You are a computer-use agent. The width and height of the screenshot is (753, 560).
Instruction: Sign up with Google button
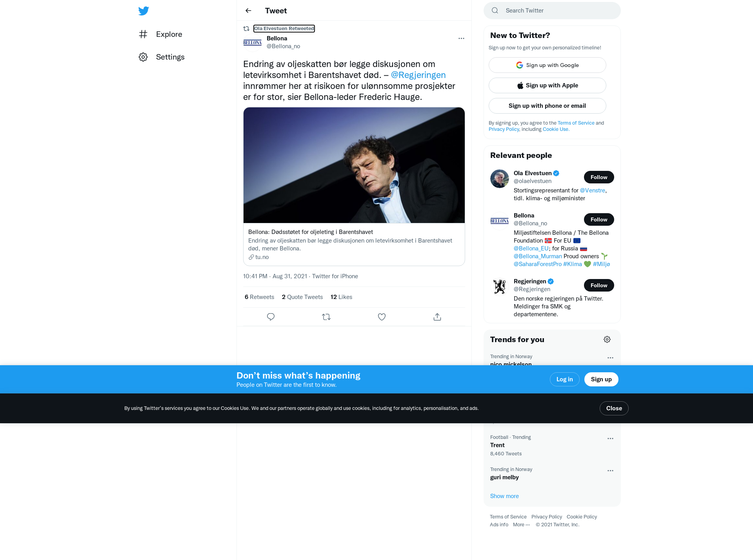tap(547, 65)
